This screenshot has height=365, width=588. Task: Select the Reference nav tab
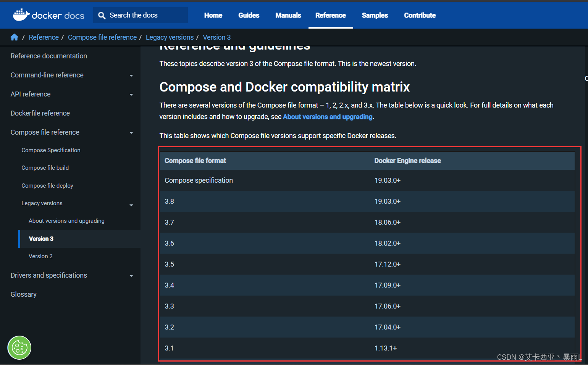pos(331,15)
